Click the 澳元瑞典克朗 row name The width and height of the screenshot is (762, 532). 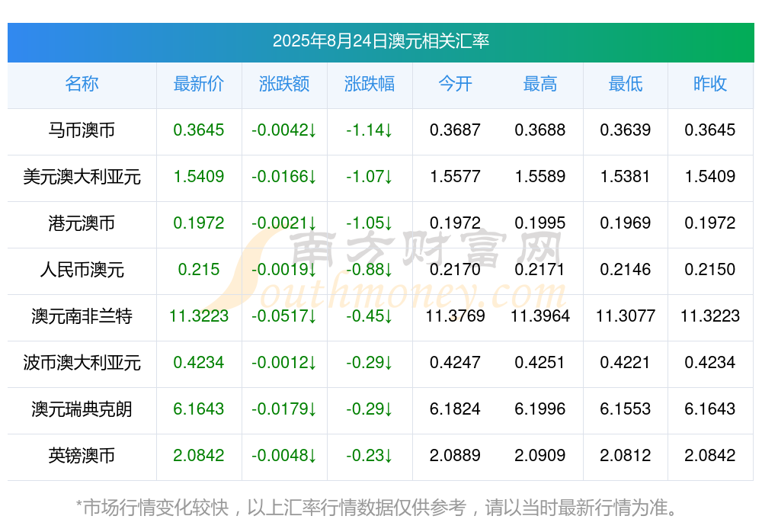[82, 409]
